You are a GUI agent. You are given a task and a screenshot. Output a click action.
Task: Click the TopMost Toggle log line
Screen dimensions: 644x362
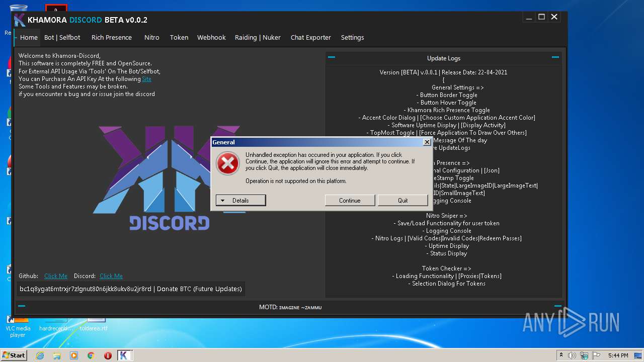coord(447,133)
